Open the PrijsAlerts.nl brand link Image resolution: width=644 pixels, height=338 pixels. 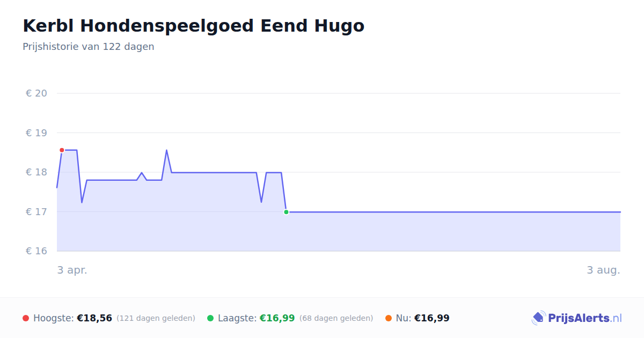click(x=577, y=318)
